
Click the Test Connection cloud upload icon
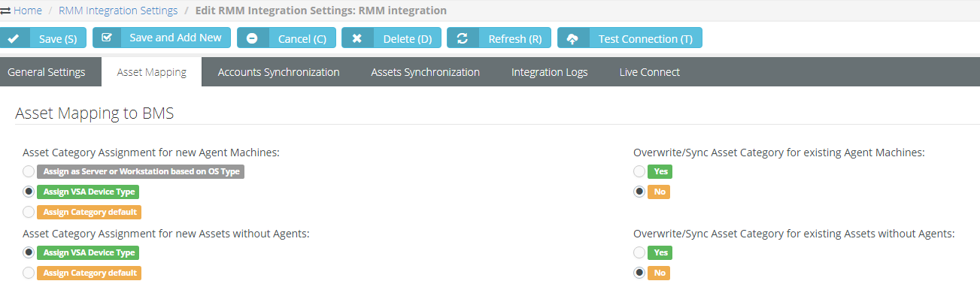[x=572, y=38]
